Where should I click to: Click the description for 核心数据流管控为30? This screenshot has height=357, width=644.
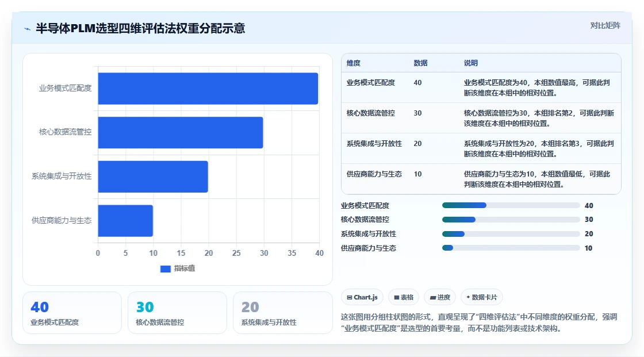pos(539,118)
